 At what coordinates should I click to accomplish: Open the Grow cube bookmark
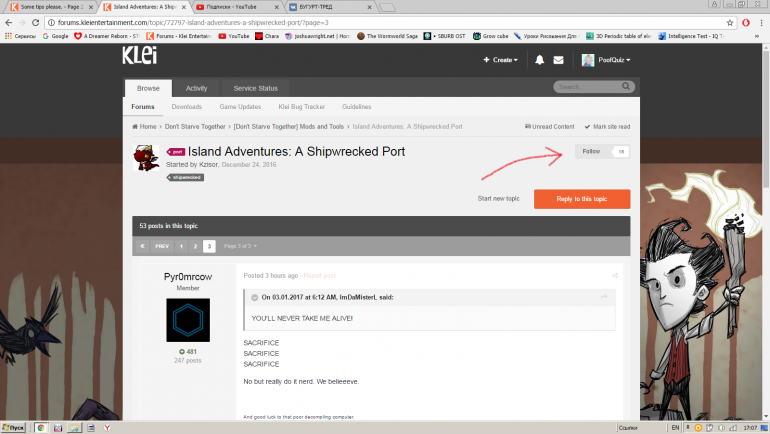click(491, 36)
